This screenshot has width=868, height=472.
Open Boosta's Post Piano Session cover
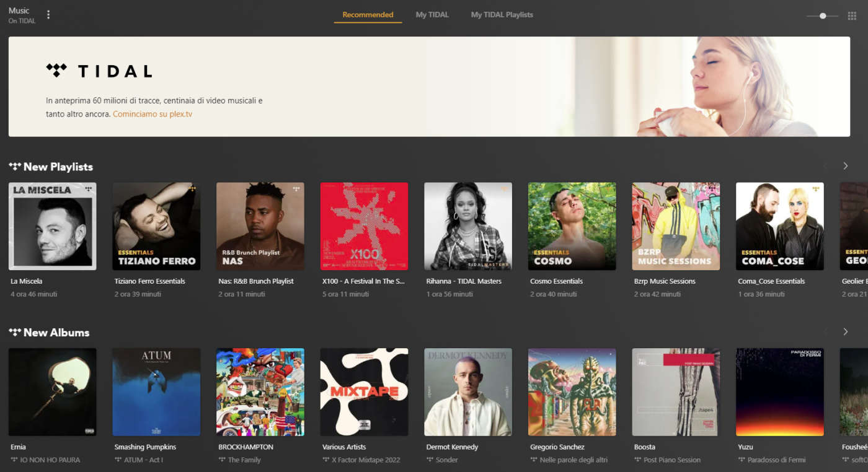point(676,392)
